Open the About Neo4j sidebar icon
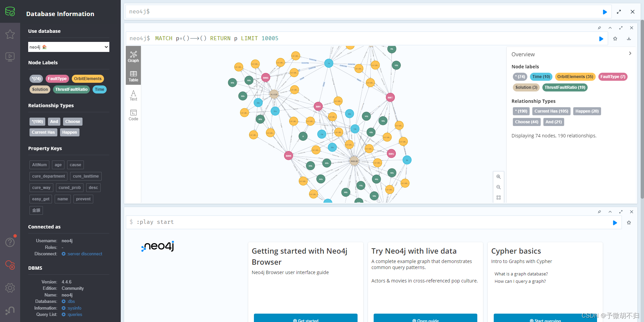 [10, 311]
